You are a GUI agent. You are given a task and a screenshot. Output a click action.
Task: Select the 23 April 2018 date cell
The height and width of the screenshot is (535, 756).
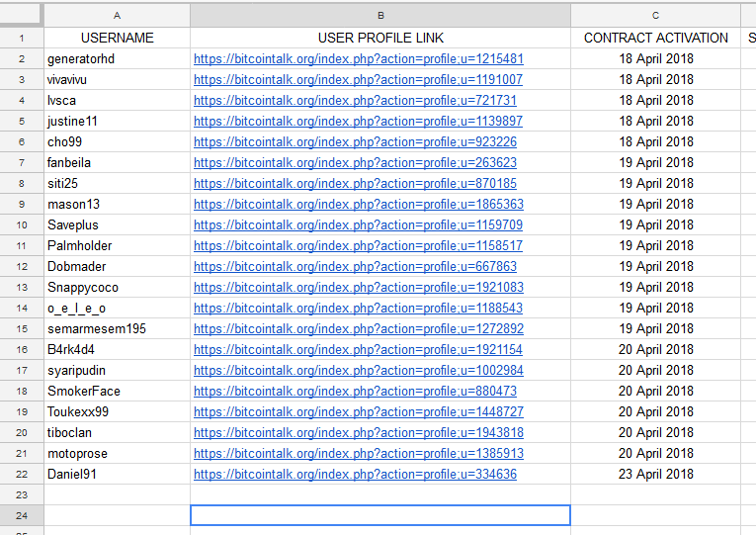click(x=656, y=475)
